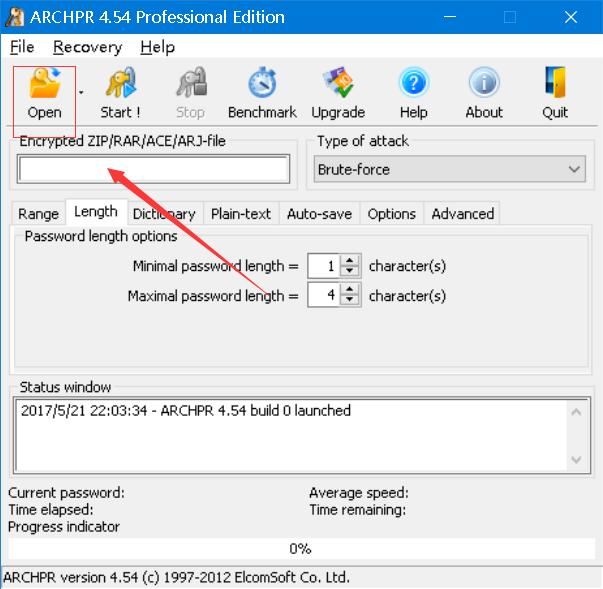Switch to the Range tab
This screenshot has height=589, width=603.
tap(38, 214)
